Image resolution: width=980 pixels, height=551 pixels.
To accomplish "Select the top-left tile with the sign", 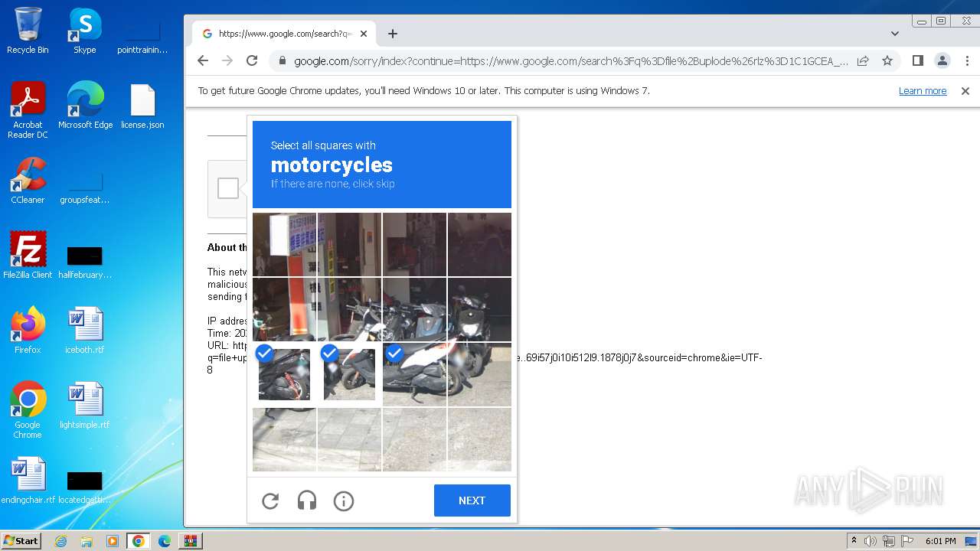I will [x=284, y=244].
